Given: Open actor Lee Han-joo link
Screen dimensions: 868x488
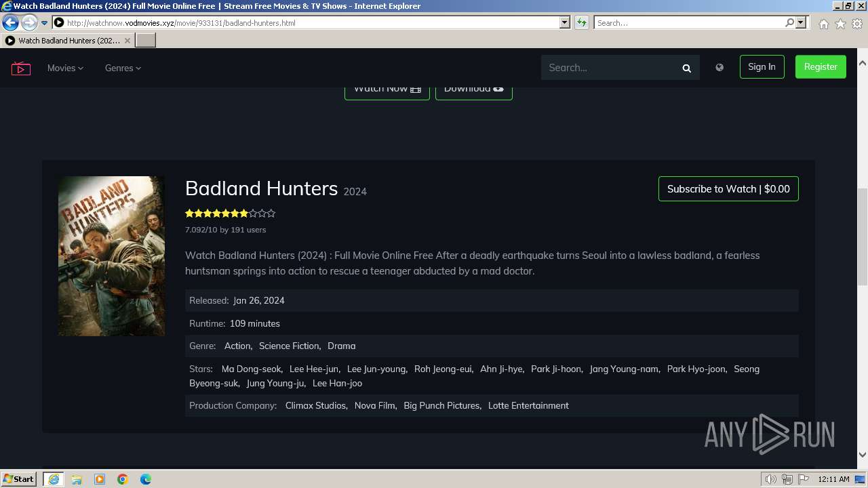Looking at the screenshot, I should click(337, 383).
